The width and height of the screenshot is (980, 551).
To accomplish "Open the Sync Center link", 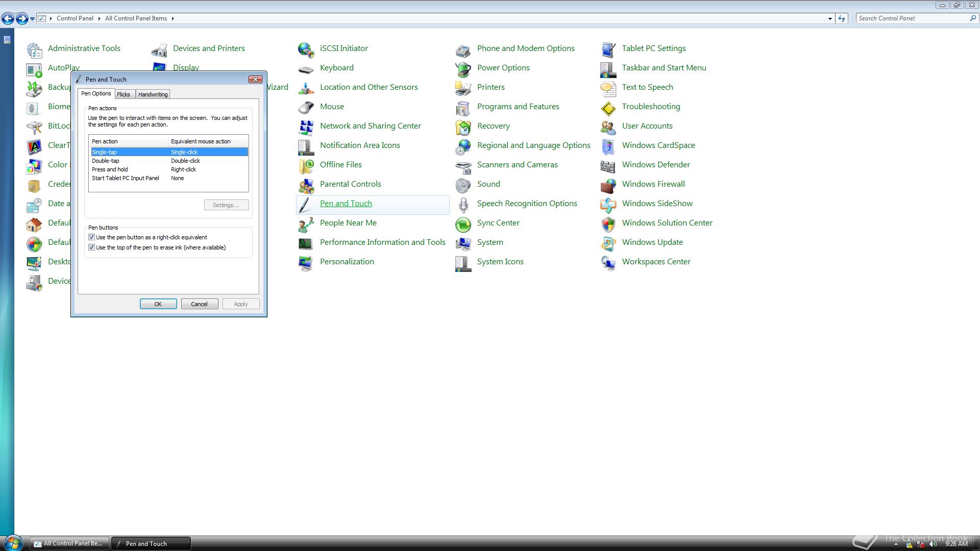I will coord(498,223).
